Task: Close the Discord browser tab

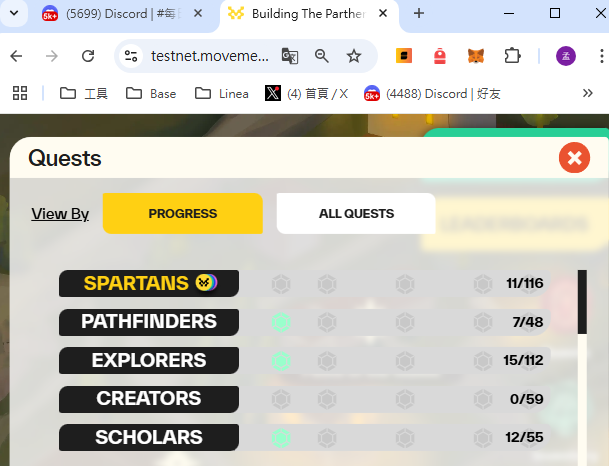Action: tap(198, 14)
